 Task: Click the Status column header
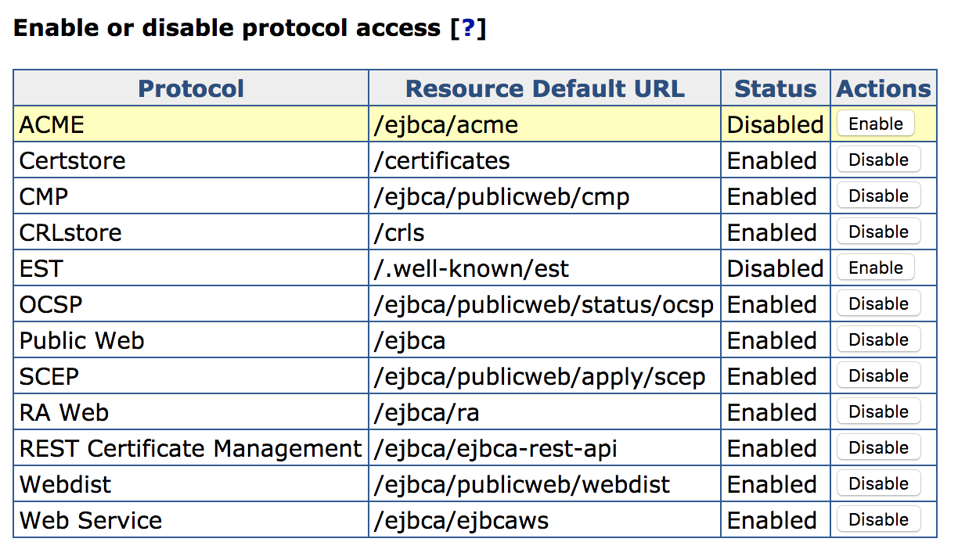point(775,88)
